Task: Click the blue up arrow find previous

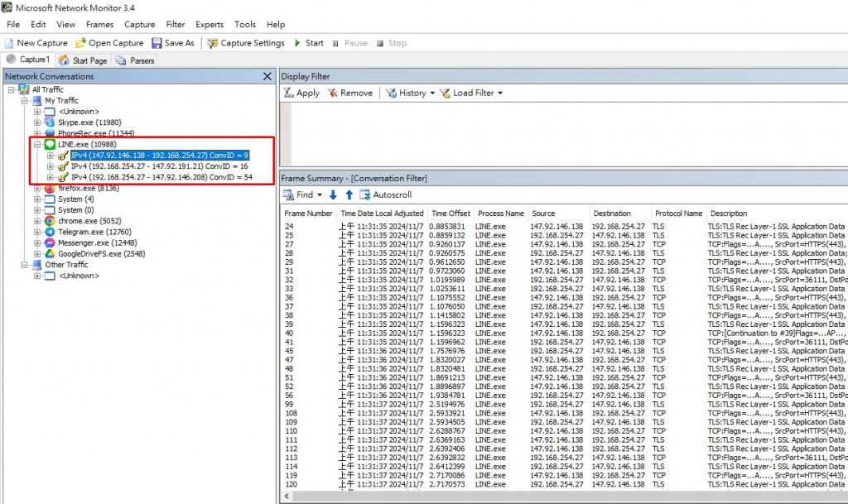Action: click(349, 195)
